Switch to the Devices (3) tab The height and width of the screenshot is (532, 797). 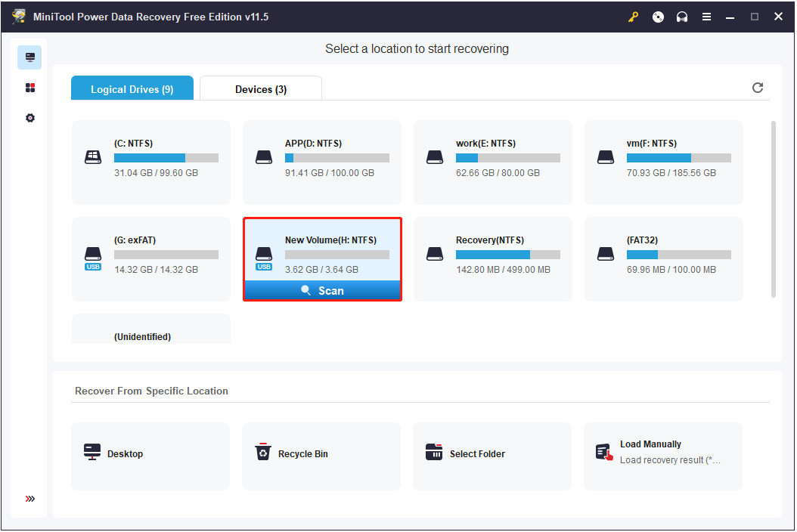coord(261,88)
